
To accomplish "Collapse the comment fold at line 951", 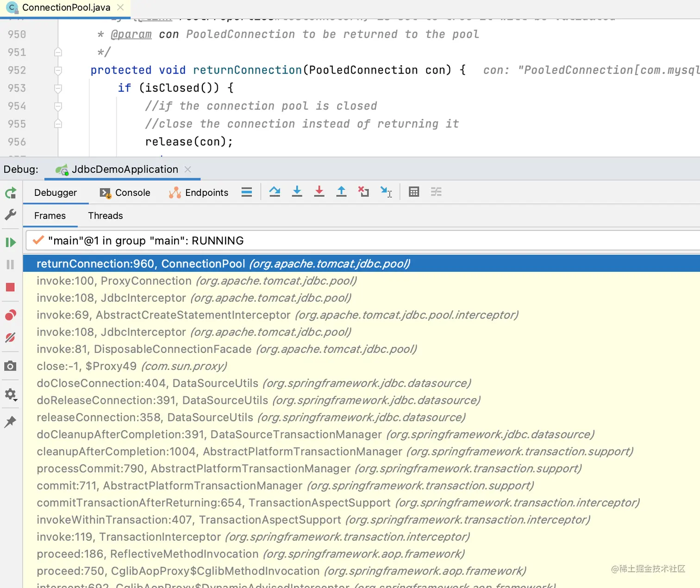I will [x=58, y=52].
